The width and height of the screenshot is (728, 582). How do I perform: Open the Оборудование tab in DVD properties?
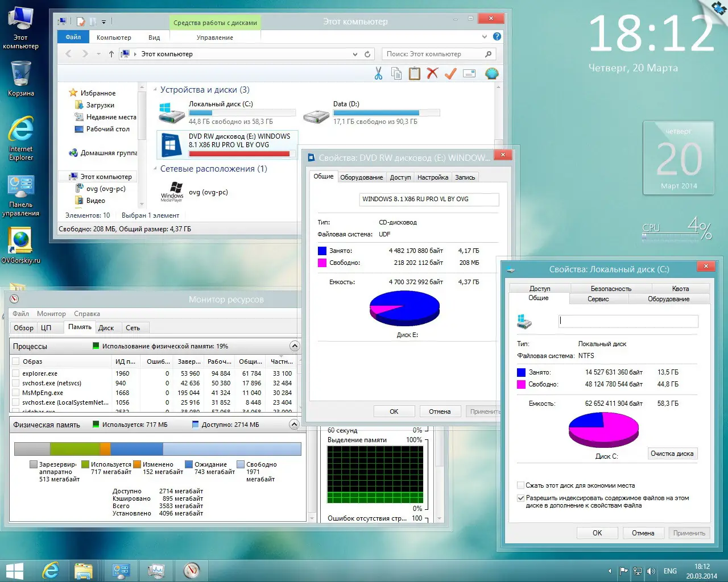point(361,177)
